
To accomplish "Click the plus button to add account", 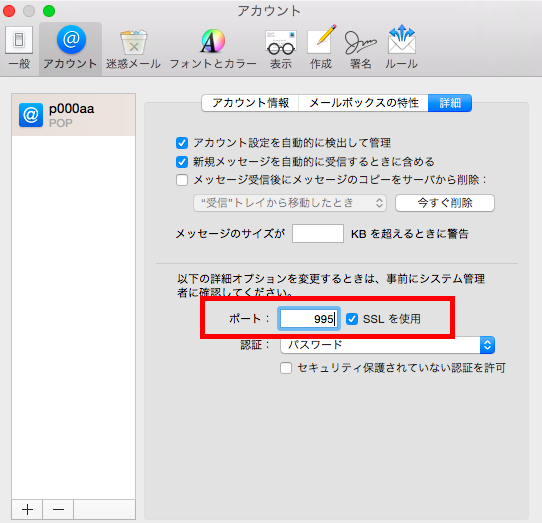I will [27, 509].
